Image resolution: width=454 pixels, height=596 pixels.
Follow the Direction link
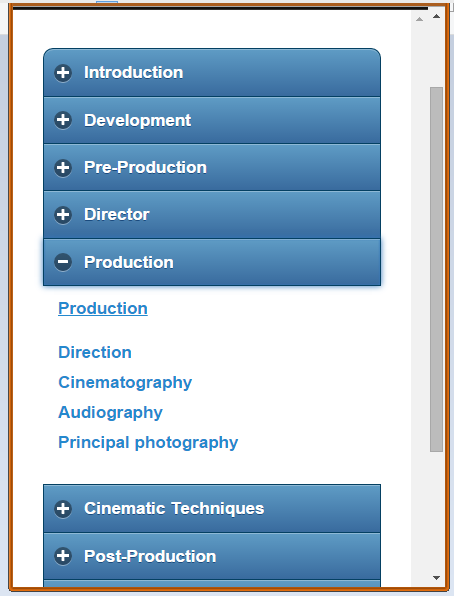click(x=95, y=352)
